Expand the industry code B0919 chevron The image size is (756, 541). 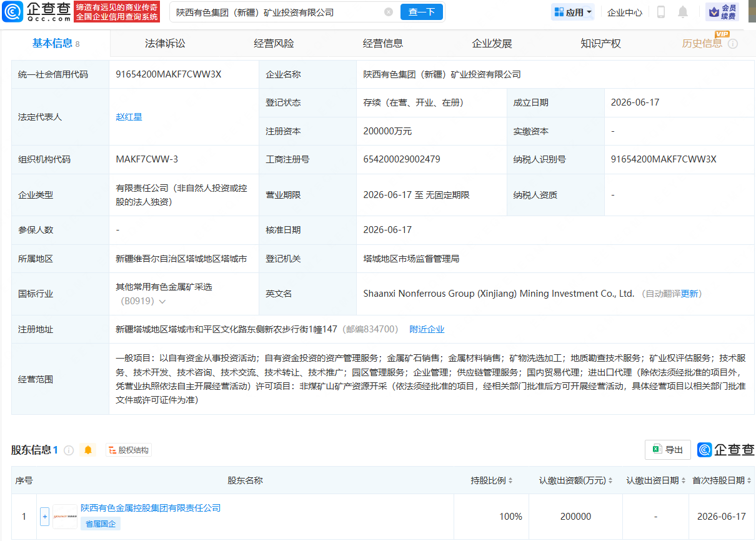coord(162,301)
